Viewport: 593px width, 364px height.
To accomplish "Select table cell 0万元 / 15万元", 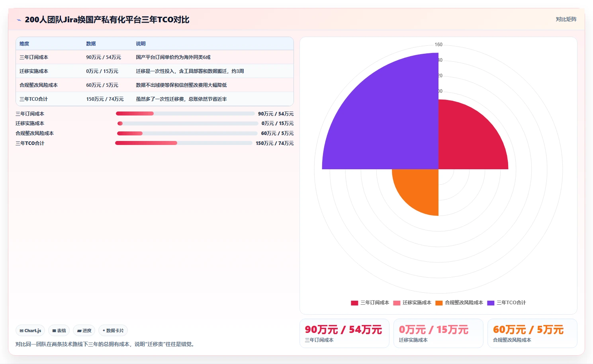I will [102, 71].
